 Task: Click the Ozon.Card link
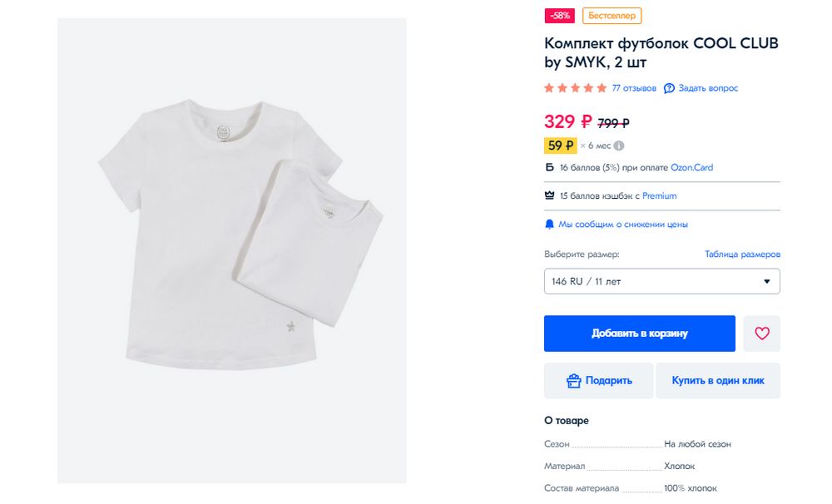691,168
